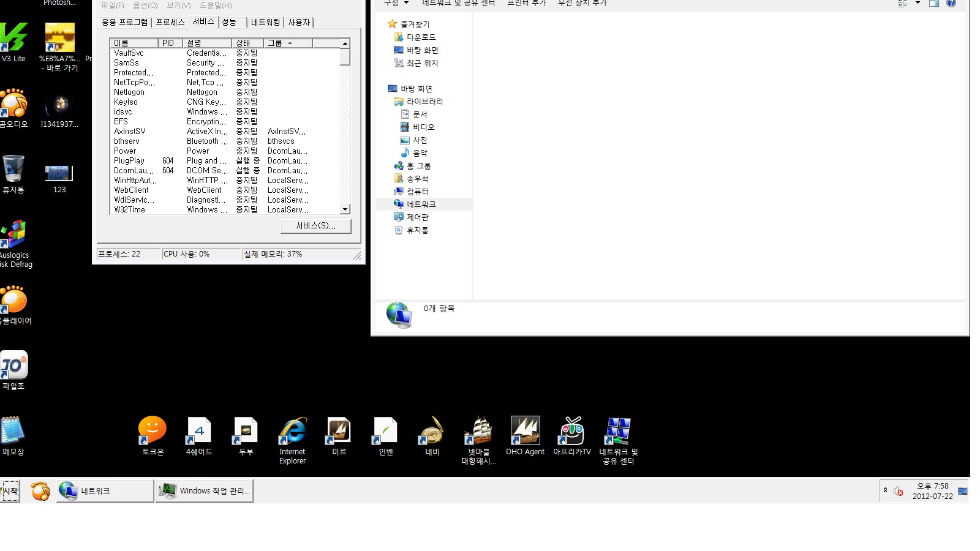The width and height of the screenshot is (980, 551).
Task: Launch 아프리카TV desktop shortcut
Action: tap(571, 433)
